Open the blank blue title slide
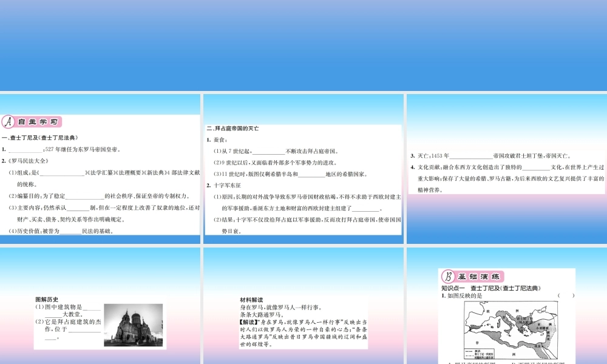The image size is (607, 364). point(303,45)
